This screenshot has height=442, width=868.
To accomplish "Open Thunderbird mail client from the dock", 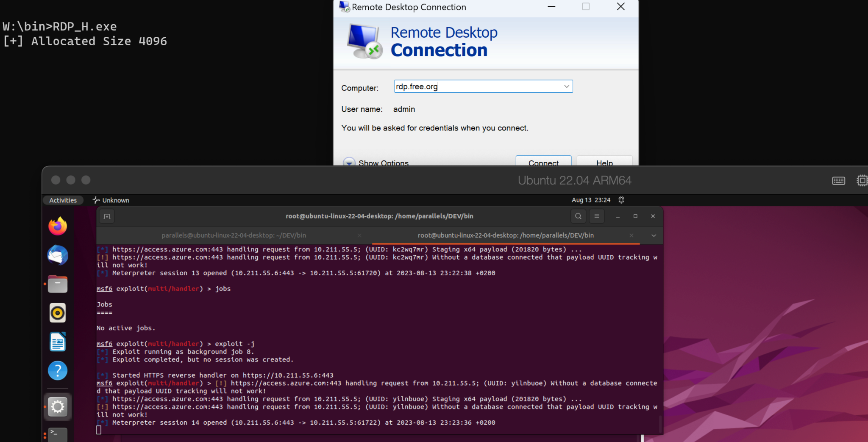I will (x=58, y=255).
